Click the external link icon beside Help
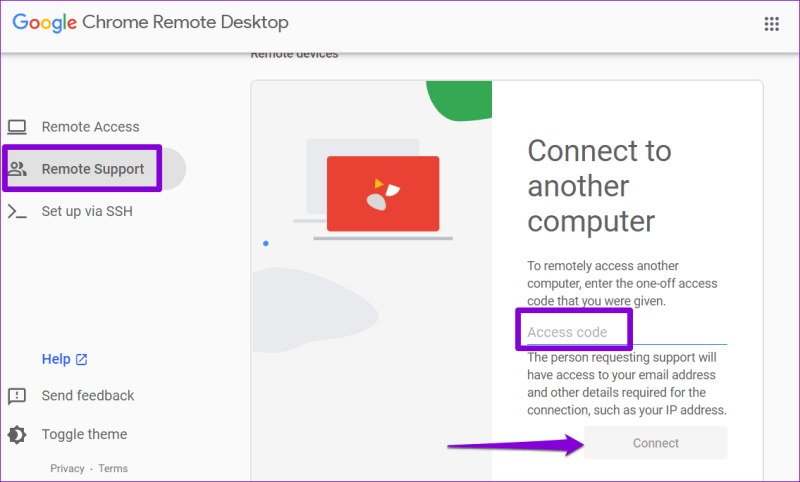The image size is (800, 482). click(82, 359)
